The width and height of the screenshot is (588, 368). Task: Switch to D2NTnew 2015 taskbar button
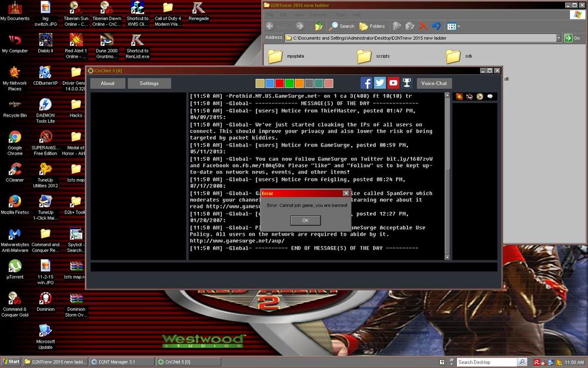[x=55, y=362]
